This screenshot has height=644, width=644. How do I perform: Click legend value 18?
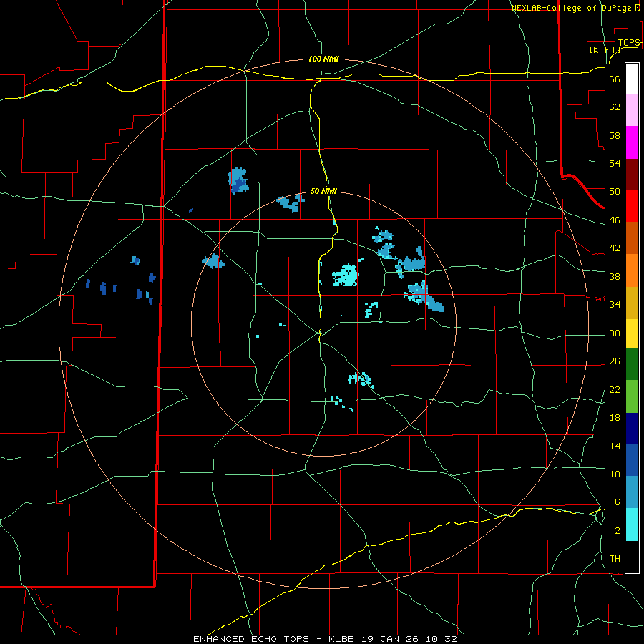click(x=615, y=417)
